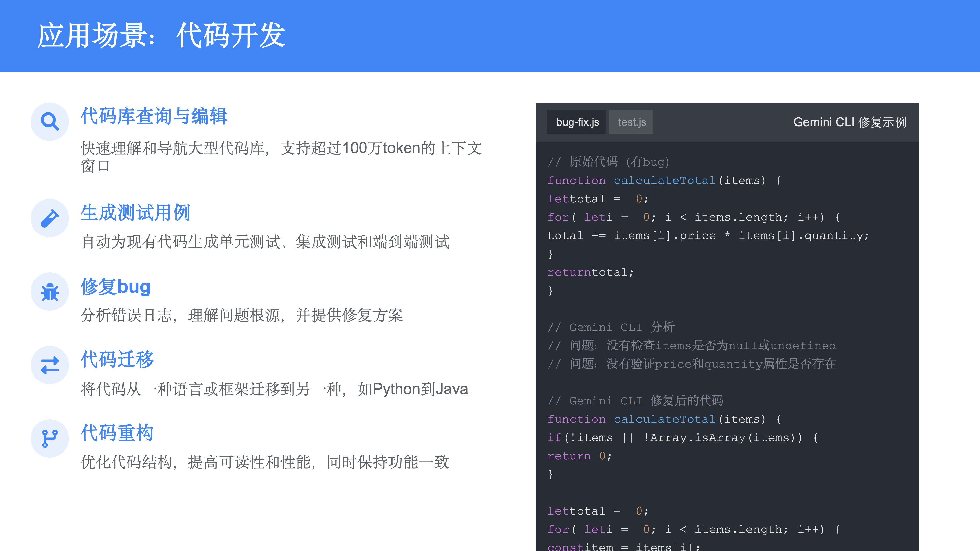Click the comment // Gemini CLI 分析
Viewport: 980px width, 551px height.
pyautogui.click(x=611, y=327)
